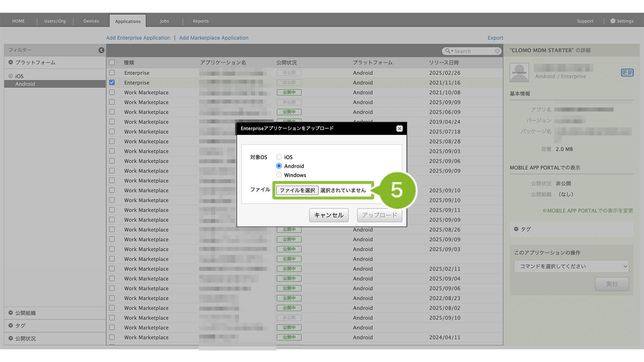The width and height of the screenshot is (644, 362).
Task: Select the iOS radio button
Action: 279,157
